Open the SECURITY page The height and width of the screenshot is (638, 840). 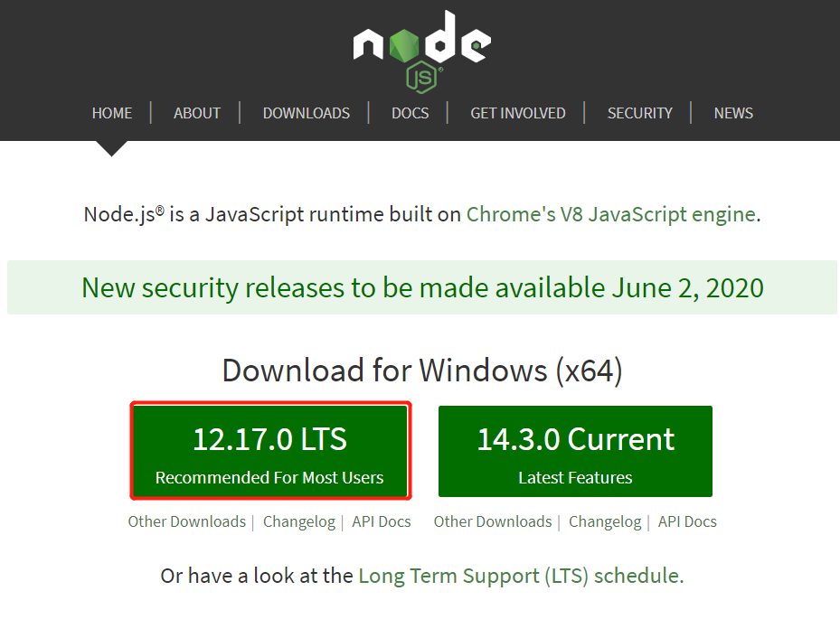click(x=639, y=113)
